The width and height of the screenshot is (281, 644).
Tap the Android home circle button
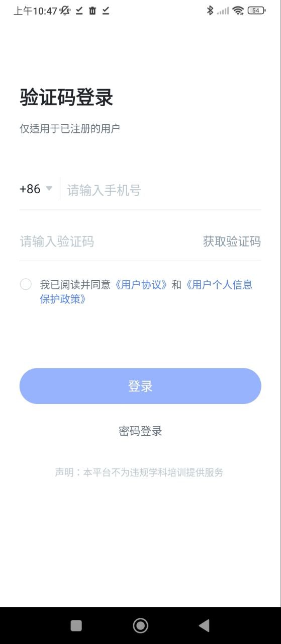140,625
